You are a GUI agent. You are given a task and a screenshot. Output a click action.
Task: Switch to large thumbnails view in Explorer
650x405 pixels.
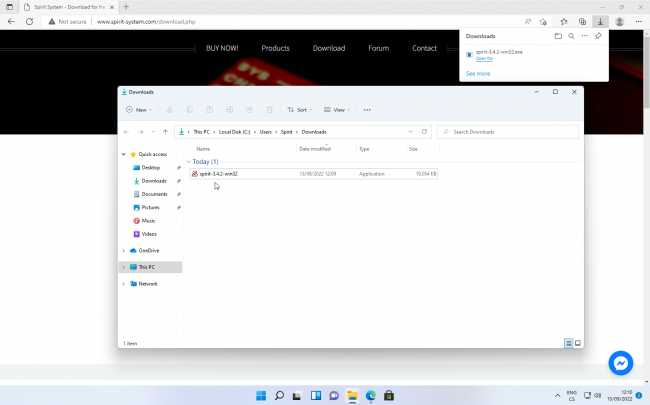(x=578, y=343)
